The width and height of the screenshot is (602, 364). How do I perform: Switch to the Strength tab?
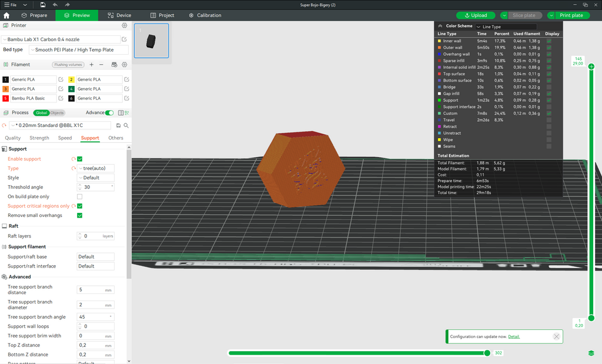39,138
